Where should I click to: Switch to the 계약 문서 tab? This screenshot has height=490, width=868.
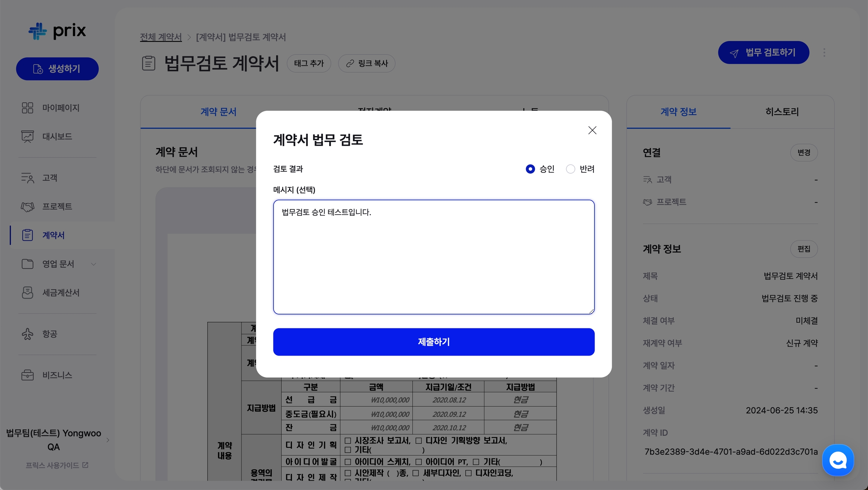pos(218,111)
